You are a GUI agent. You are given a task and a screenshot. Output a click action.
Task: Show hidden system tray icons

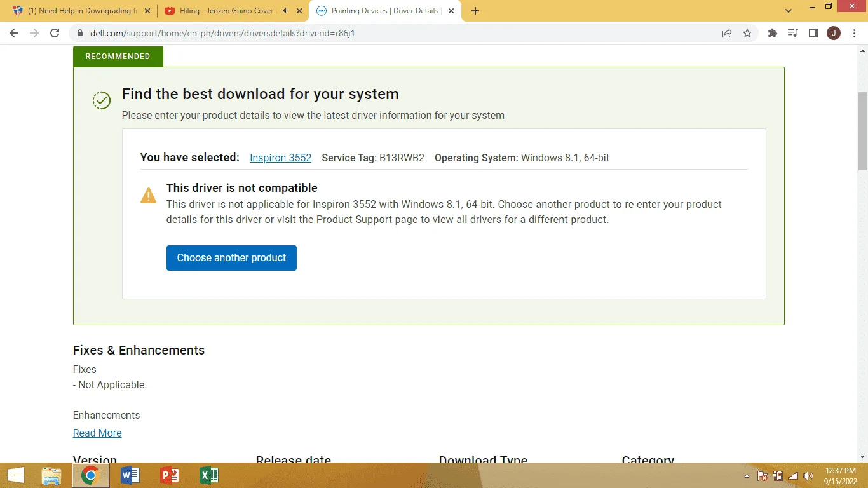pyautogui.click(x=747, y=476)
